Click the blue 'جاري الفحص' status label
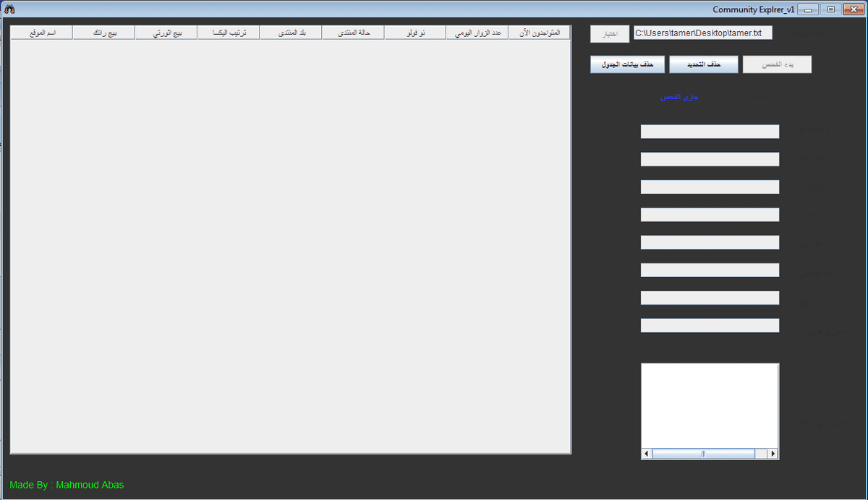The image size is (868, 500). (x=679, y=97)
